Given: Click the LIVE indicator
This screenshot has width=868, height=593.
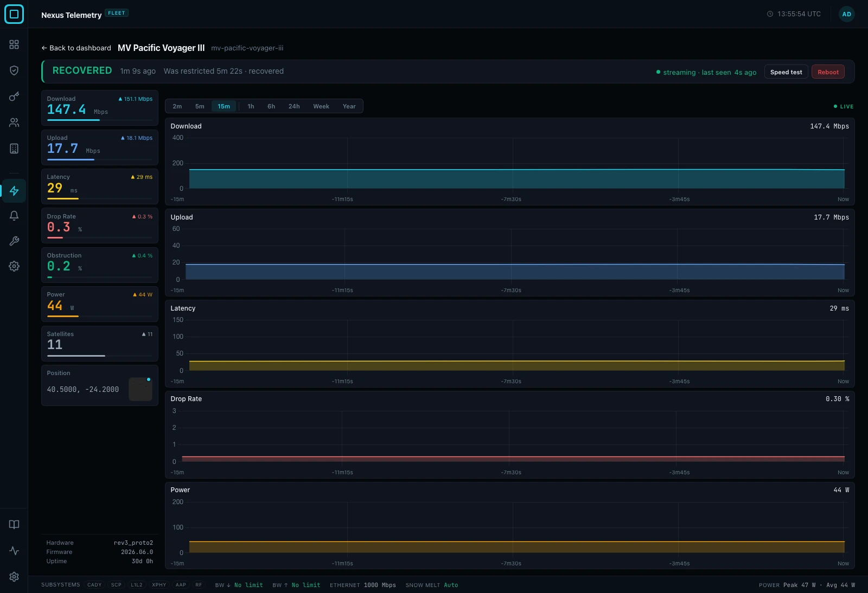Looking at the screenshot, I should point(844,107).
